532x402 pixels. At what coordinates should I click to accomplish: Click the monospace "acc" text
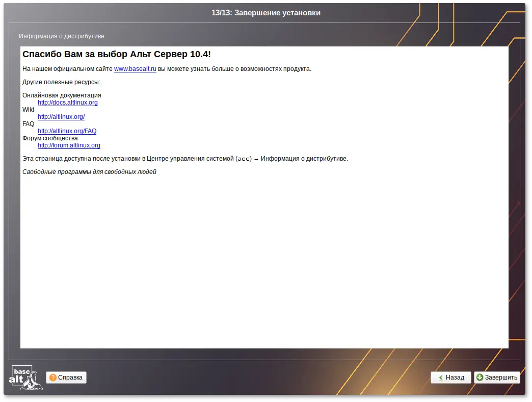point(245,159)
